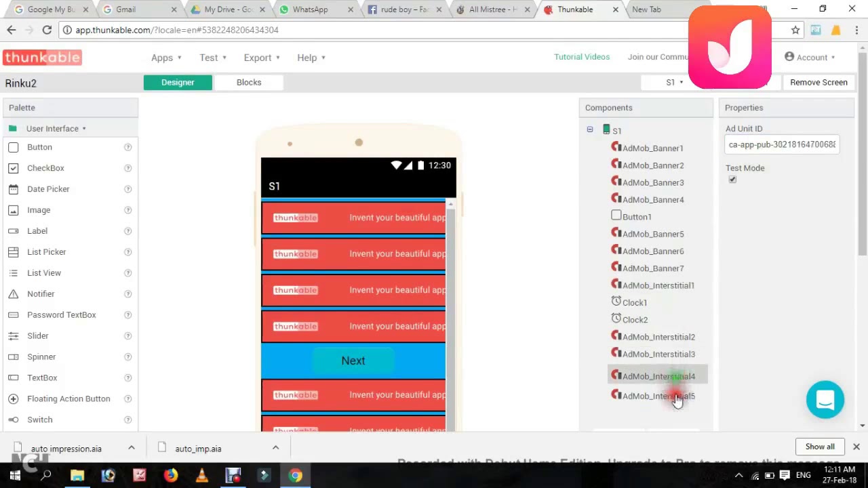Switch to the My Drive browser tab
This screenshot has width=868, height=488.
[229, 9]
